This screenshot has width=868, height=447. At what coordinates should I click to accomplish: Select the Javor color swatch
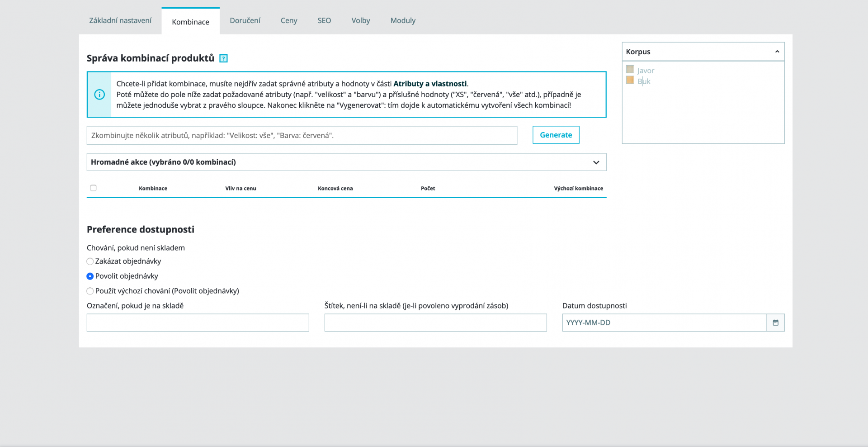point(630,69)
